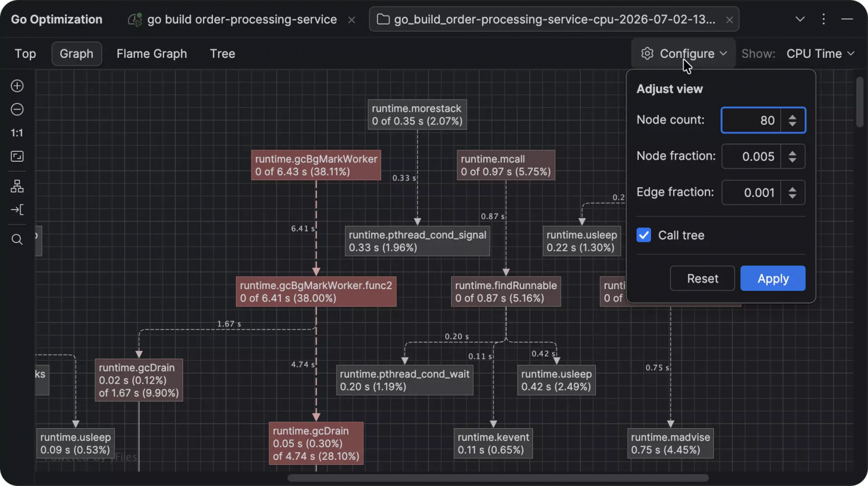Click the Node fraction input field

(752, 157)
